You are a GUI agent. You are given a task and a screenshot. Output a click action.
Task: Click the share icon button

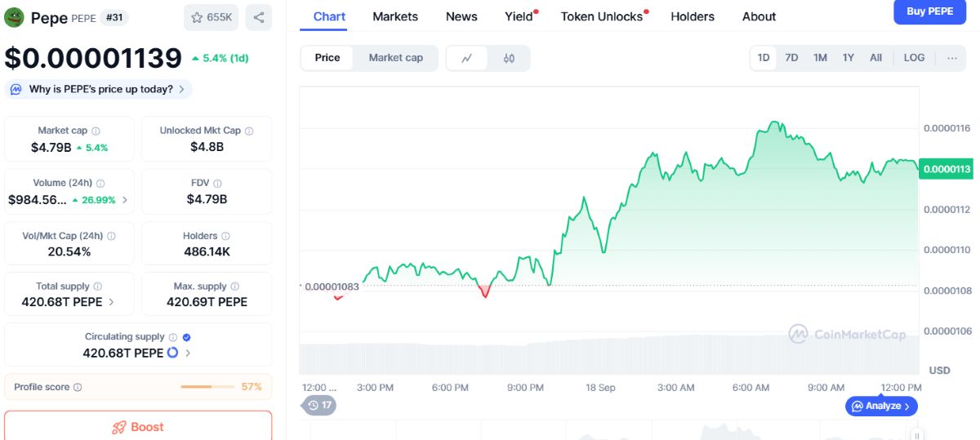259,17
